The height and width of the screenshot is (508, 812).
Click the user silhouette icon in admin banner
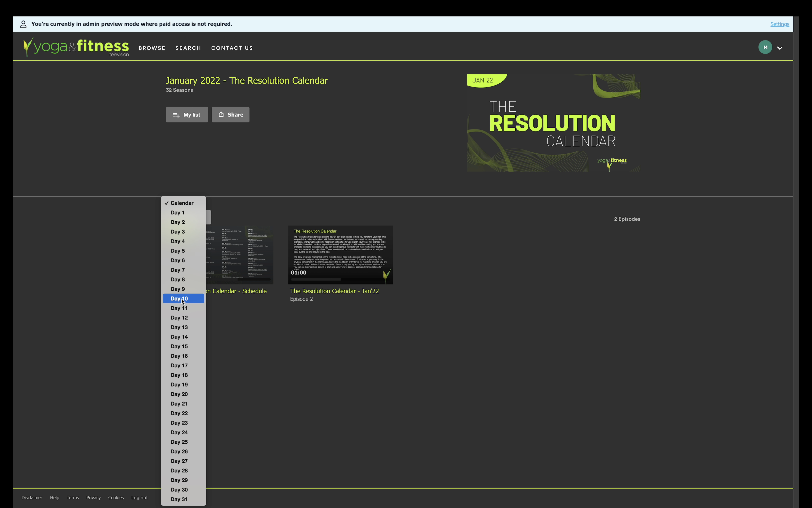23,24
